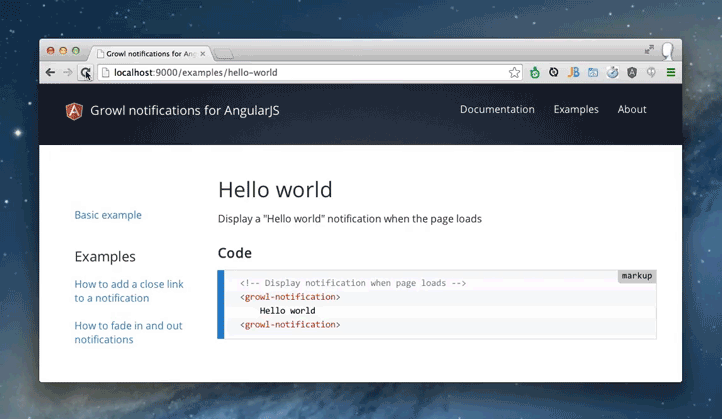Open a new tab with the new-tab button
This screenshot has width=722, height=419.
click(x=224, y=54)
